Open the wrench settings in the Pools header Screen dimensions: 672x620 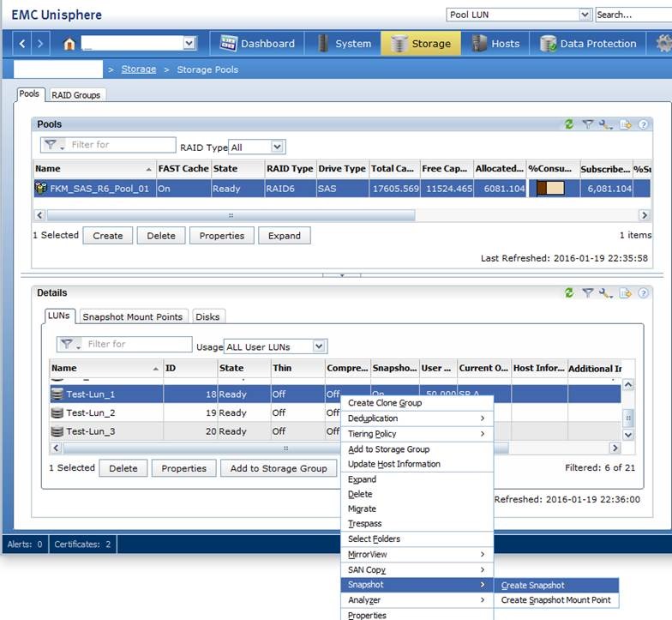(605, 124)
